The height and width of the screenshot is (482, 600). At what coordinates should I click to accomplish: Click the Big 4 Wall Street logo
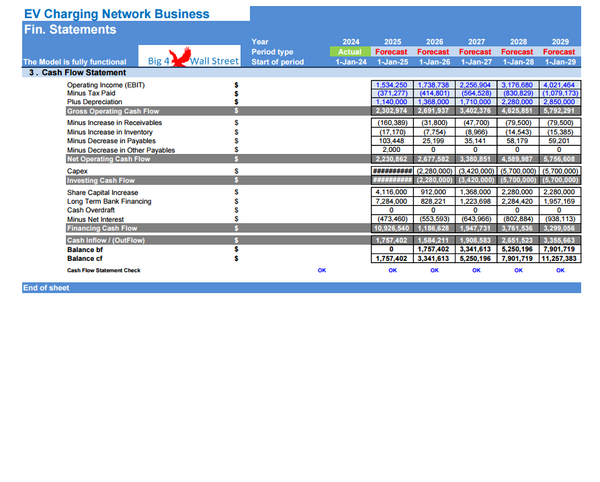coord(192,61)
